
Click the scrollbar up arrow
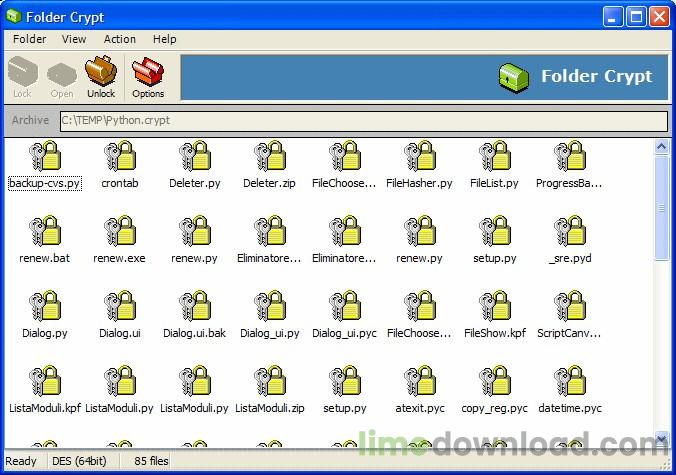click(x=661, y=147)
